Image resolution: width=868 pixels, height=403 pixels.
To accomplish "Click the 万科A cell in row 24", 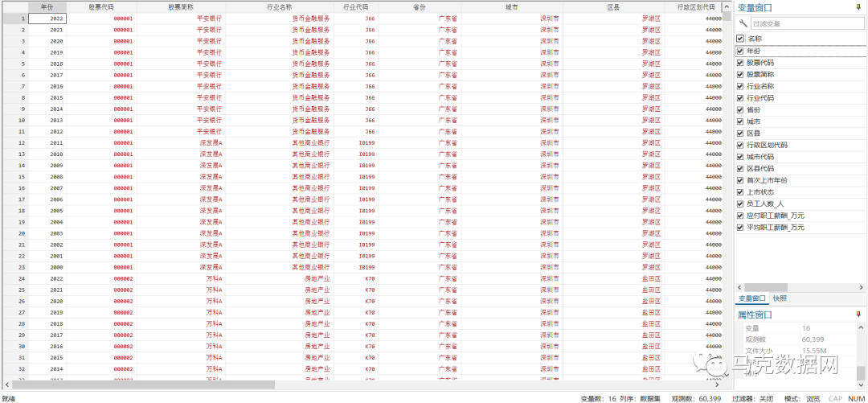I will click(181, 279).
